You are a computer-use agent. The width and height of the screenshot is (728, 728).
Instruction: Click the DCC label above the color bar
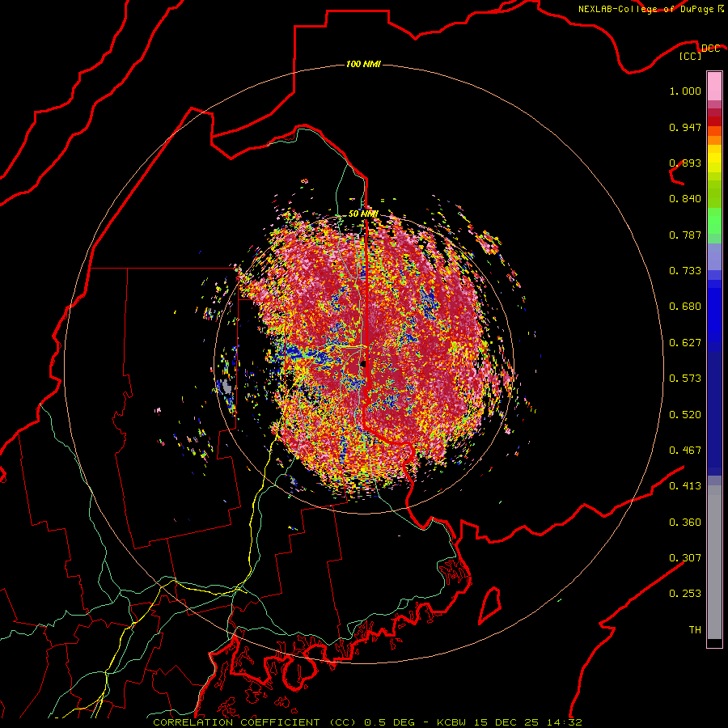click(710, 49)
